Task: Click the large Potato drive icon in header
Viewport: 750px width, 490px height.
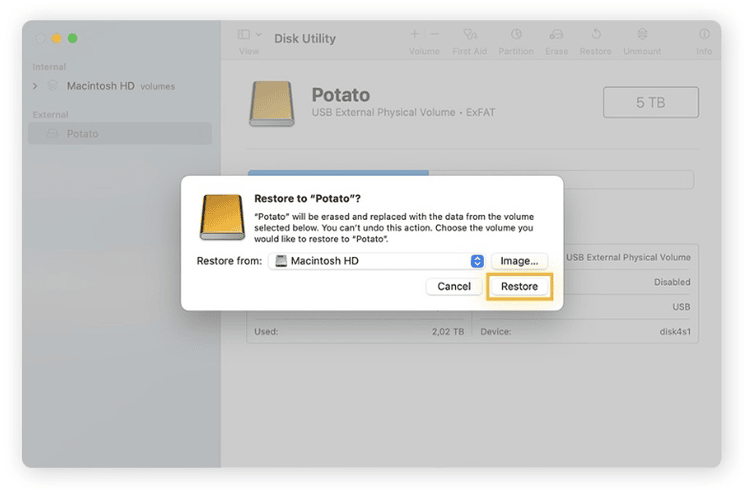Action: (271, 103)
